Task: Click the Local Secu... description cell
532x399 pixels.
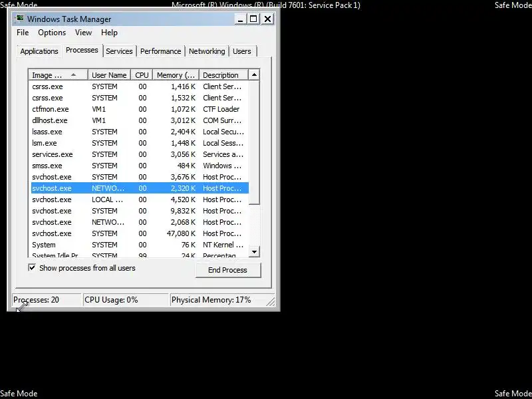Action: (223, 132)
